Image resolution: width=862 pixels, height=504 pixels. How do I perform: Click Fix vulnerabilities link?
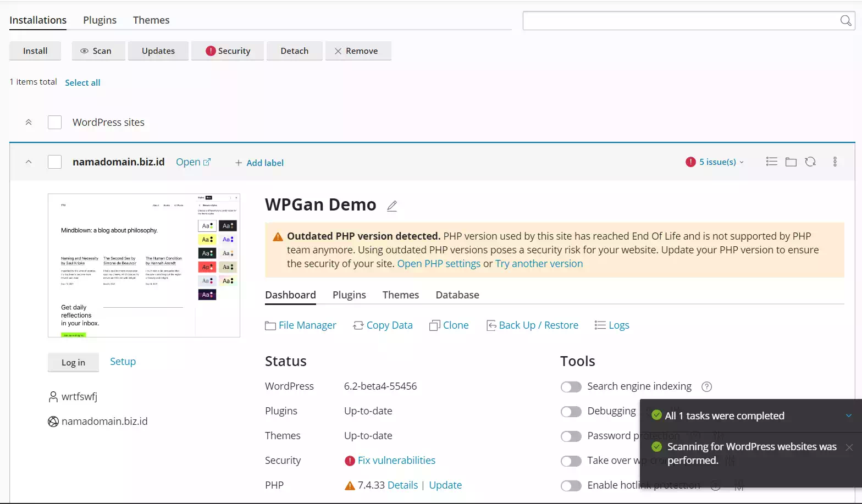[396, 461]
